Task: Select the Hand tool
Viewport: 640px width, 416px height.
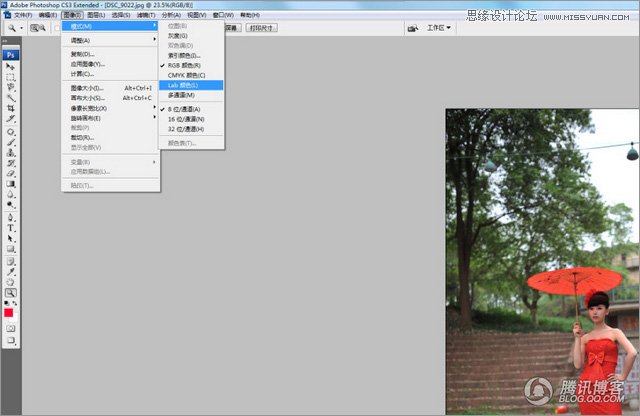Action: [11, 282]
